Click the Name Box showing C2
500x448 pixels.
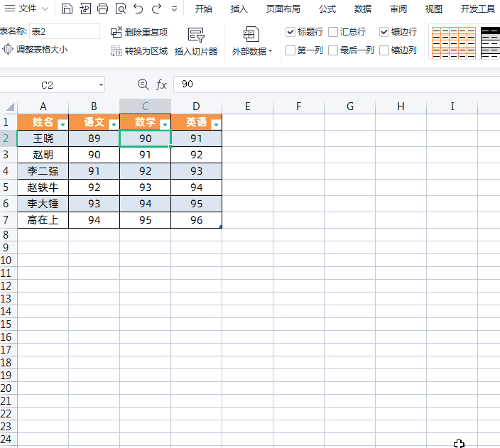[47, 85]
